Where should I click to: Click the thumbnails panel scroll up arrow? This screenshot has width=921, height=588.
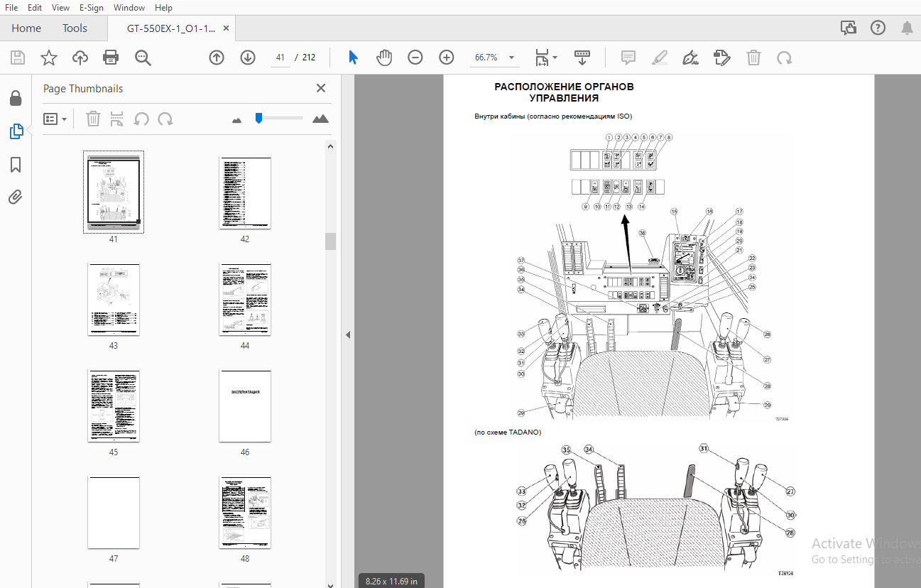pyautogui.click(x=330, y=146)
